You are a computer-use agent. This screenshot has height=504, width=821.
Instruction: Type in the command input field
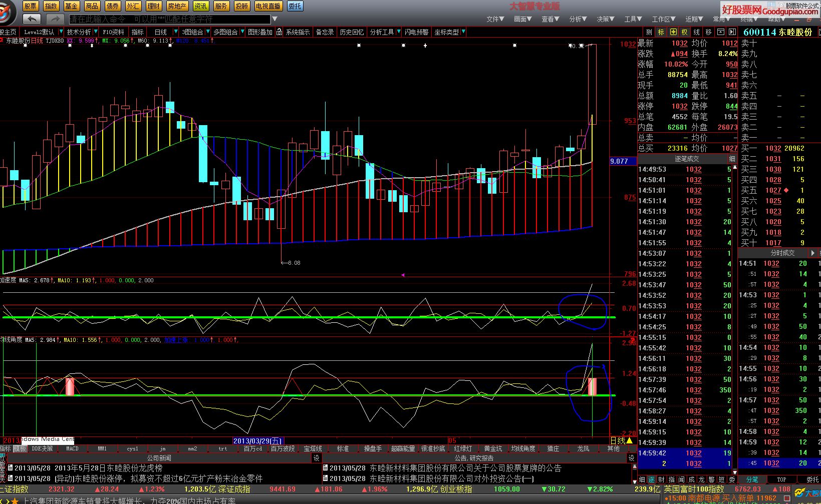pyautogui.click(x=169, y=19)
